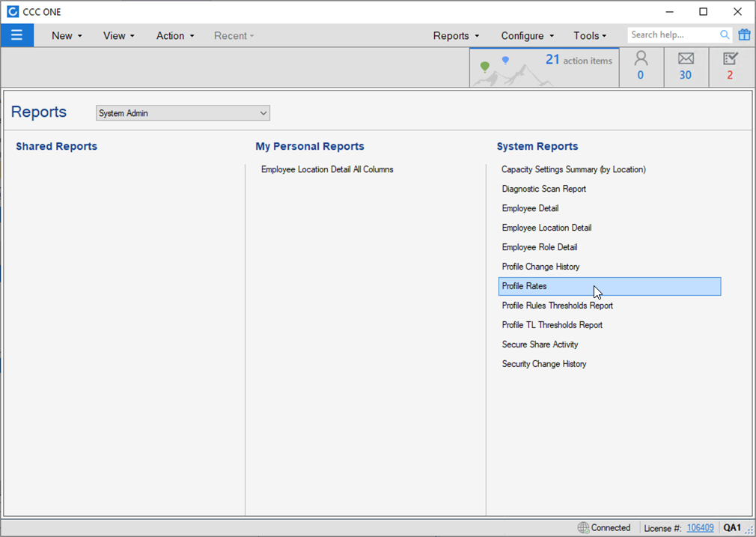Close the CCC ONE window
Screen dimensions: 756x537
point(737,11)
